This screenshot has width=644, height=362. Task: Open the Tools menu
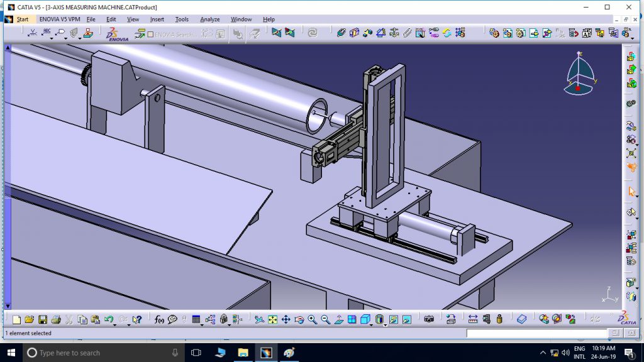click(182, 19)
